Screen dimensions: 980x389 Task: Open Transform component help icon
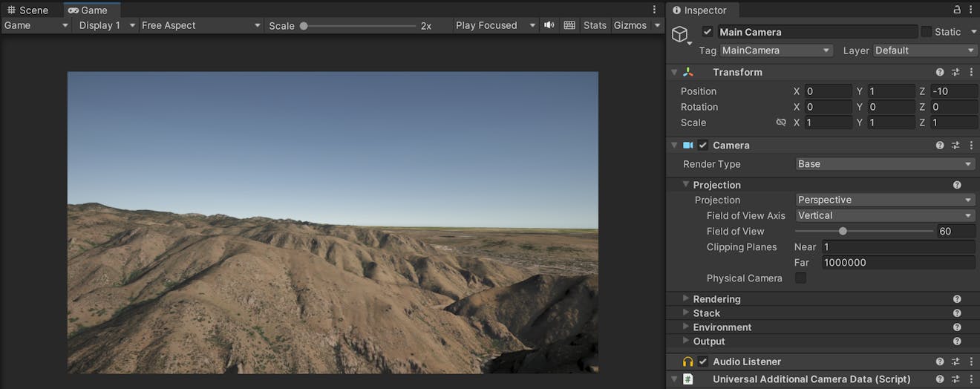click(940, 72)
